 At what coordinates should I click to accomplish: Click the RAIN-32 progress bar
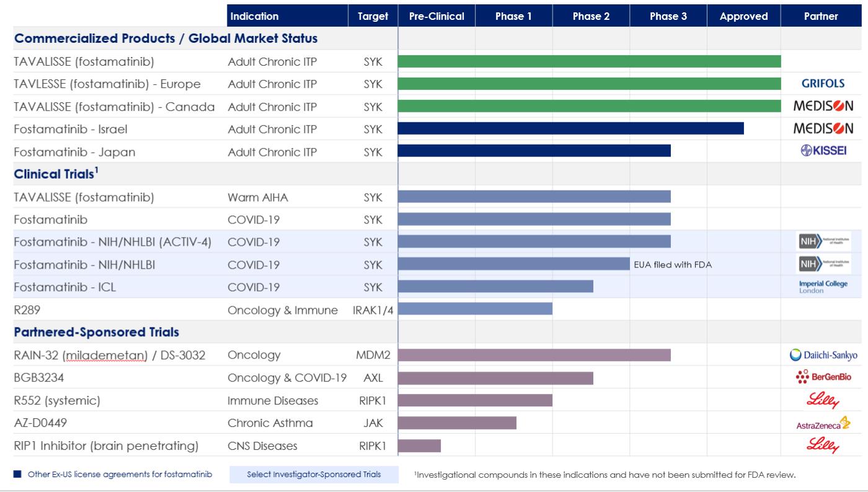(x=534, y=355)
